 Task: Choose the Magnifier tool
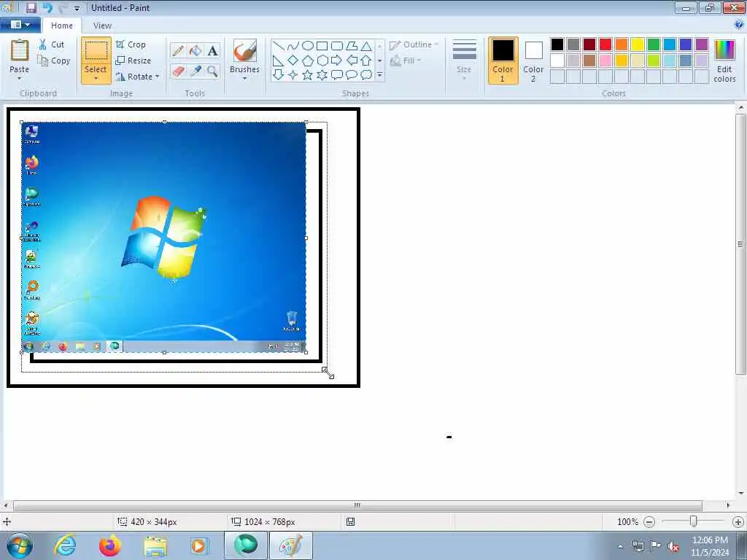pos(212,71)
